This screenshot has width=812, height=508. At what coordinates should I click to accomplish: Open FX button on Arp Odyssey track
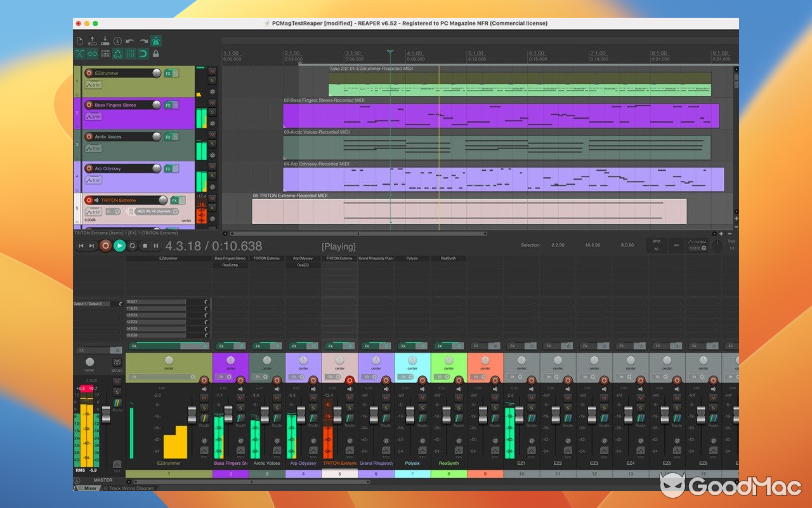(x=168, y=169)
